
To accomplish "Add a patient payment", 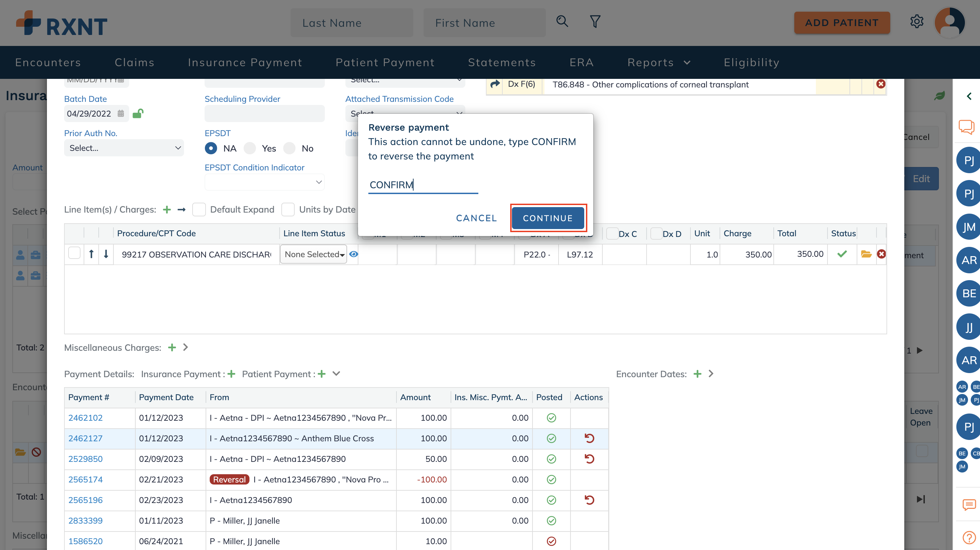I will pos(322,374).
